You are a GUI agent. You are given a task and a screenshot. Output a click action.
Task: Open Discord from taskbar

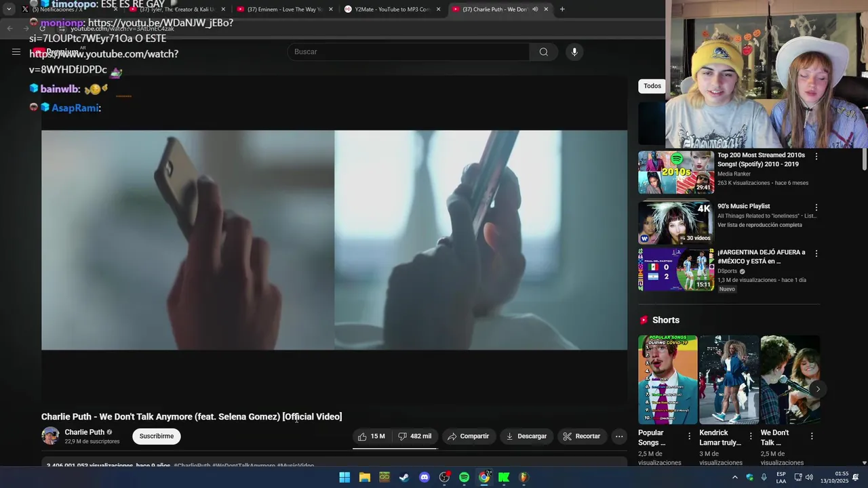[x=425, y=477]
